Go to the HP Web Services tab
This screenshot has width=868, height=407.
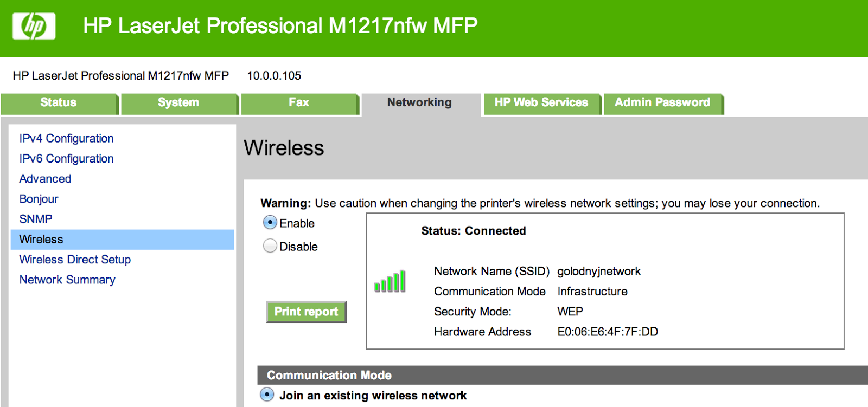(x=541, y=103)
